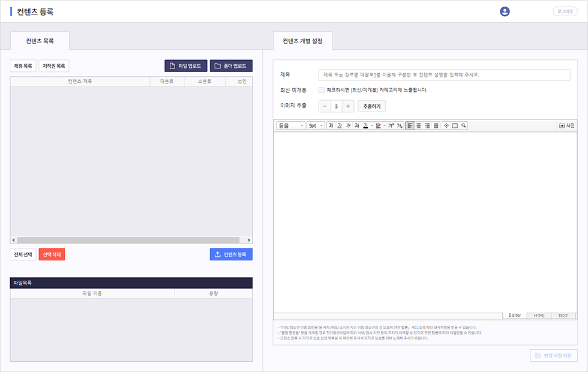Align text left in editor
The width and height of the screenshot is (588, 372).
(x=410, y=126)
